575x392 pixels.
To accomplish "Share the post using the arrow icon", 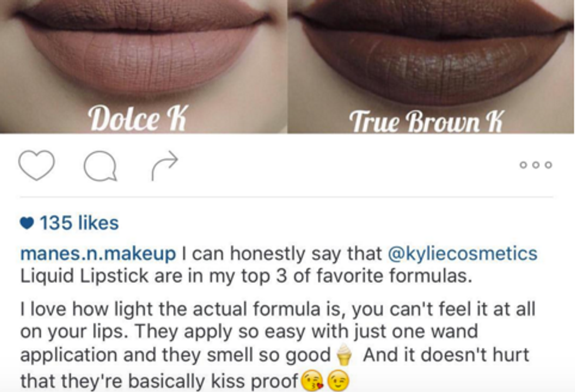I will (165, 165).
